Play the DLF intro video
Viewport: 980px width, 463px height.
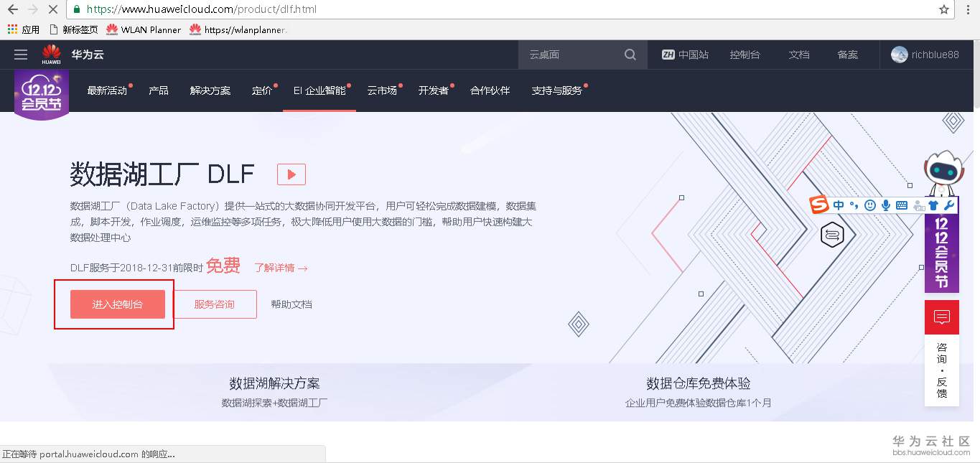pos(291,174)
